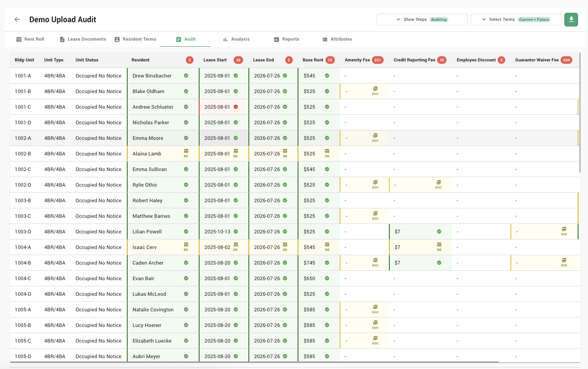
Task: Click the Credit Reporting Fee badge showing 35
Action: pos(442,60)
